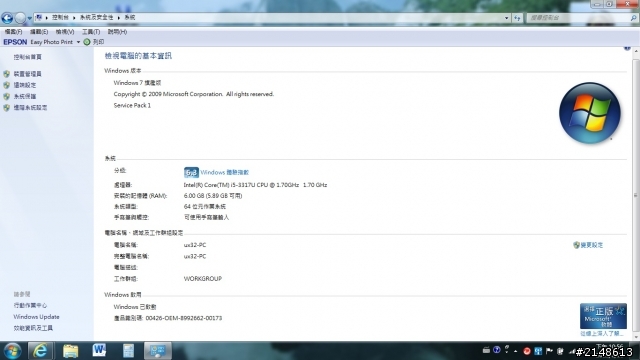Screen dimensions: 640x360
Task: Click the learn more online link
Action: click(602, 333)
